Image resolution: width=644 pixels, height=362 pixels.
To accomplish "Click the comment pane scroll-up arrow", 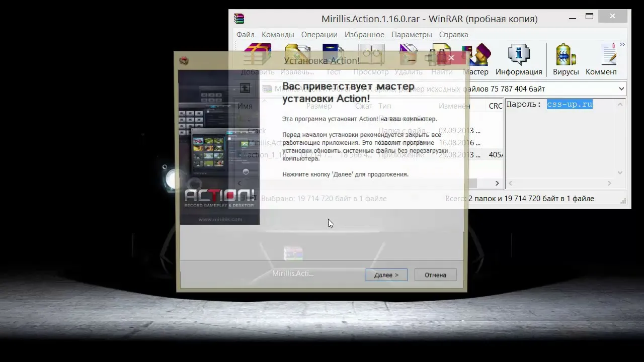I will (x=620, y=105).
